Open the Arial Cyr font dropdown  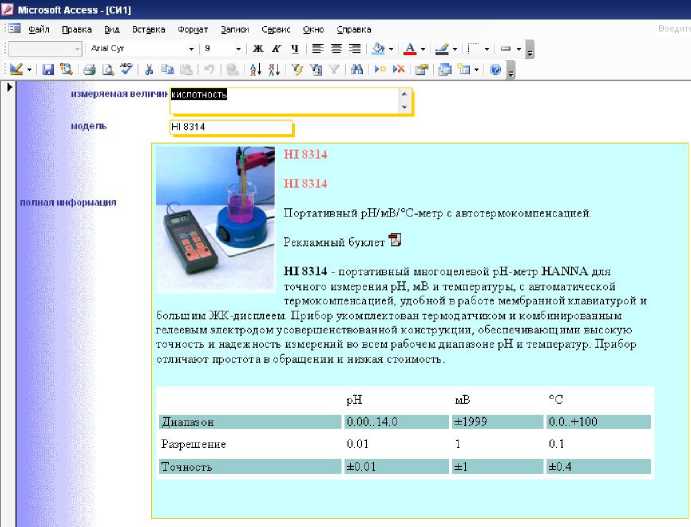(191, 48)
